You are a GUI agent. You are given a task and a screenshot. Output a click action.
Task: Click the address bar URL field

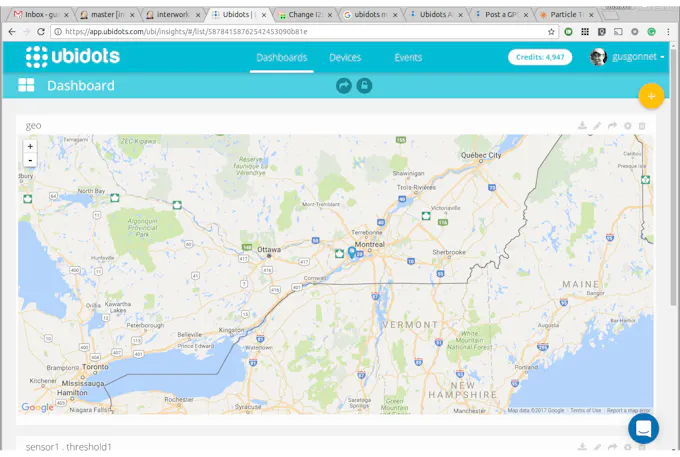[x=304, y=32]
